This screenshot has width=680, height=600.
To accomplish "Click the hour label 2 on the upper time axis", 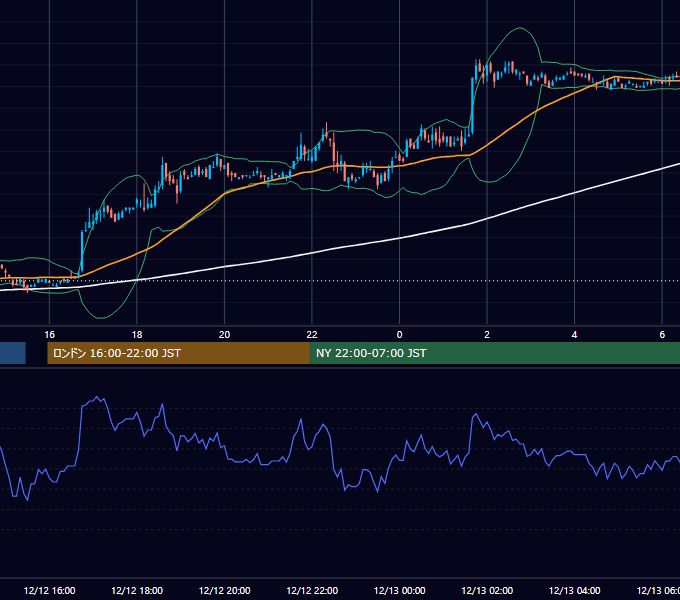I will tap(487, 335).
